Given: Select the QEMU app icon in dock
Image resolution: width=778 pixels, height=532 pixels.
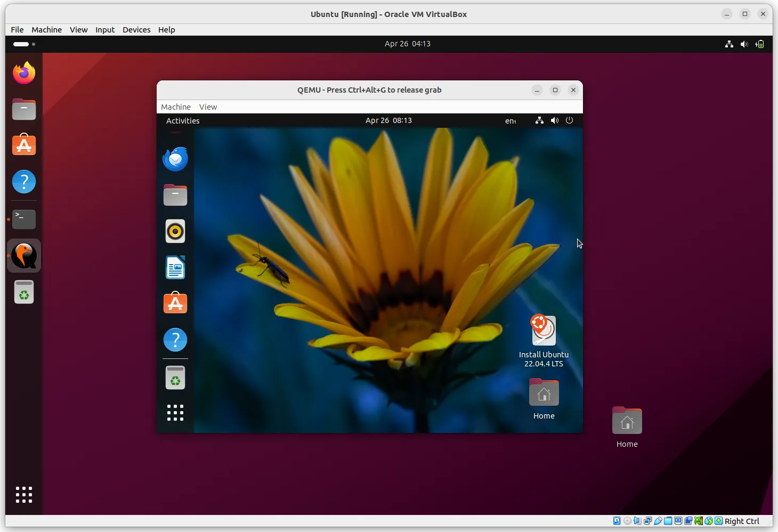Looking at the screenshot, I should point(24,256).
